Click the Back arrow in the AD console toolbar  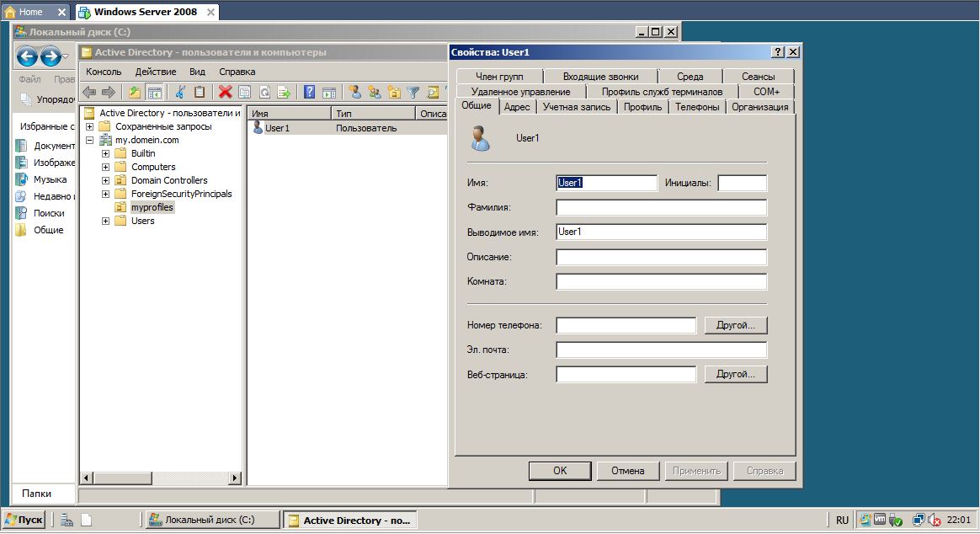tap(89, 93)
